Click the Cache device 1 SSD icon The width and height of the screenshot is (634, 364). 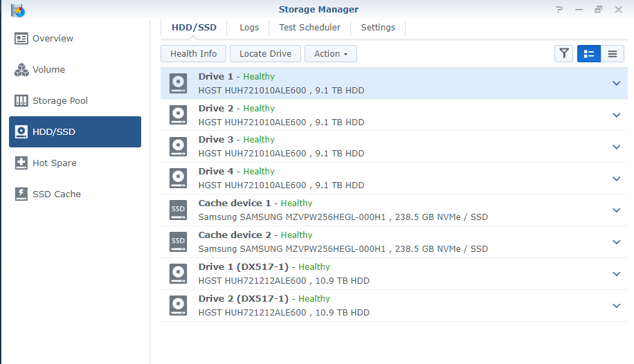(x=178, y=210)
